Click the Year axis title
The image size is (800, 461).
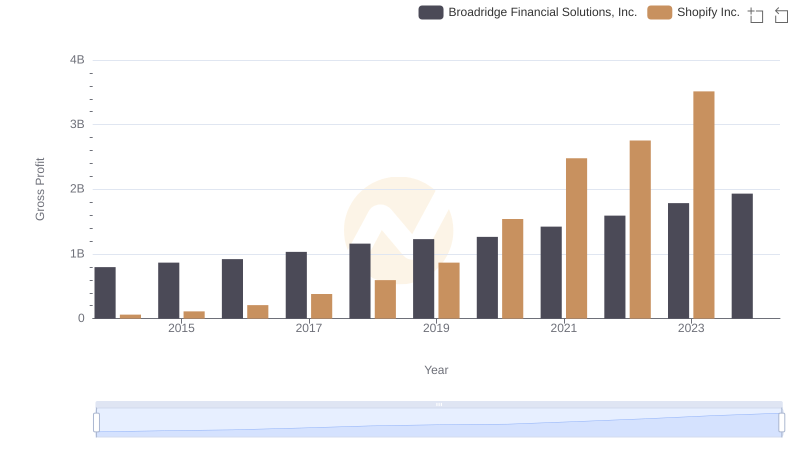tap(436, 370)
